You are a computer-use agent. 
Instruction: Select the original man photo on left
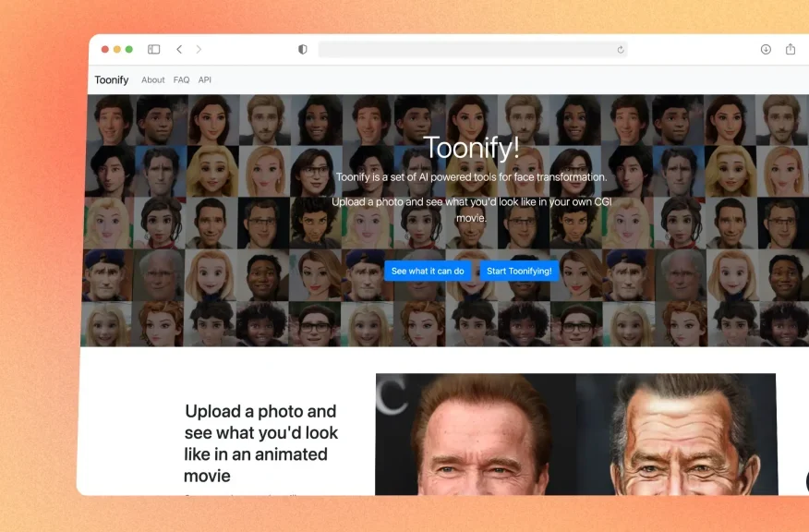tap(476, 434)
